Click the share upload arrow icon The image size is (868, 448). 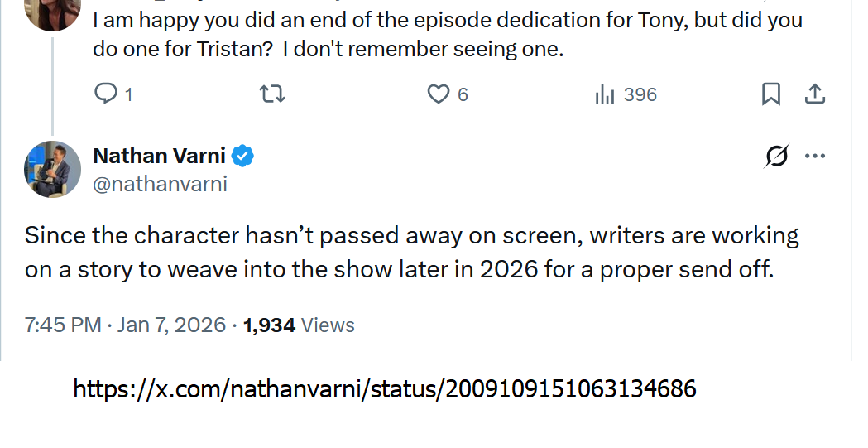pyautogui.click(x=815, y=94)
